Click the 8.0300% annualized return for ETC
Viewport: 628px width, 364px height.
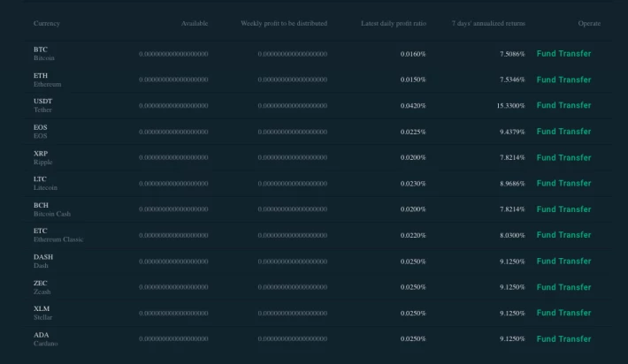512,235
